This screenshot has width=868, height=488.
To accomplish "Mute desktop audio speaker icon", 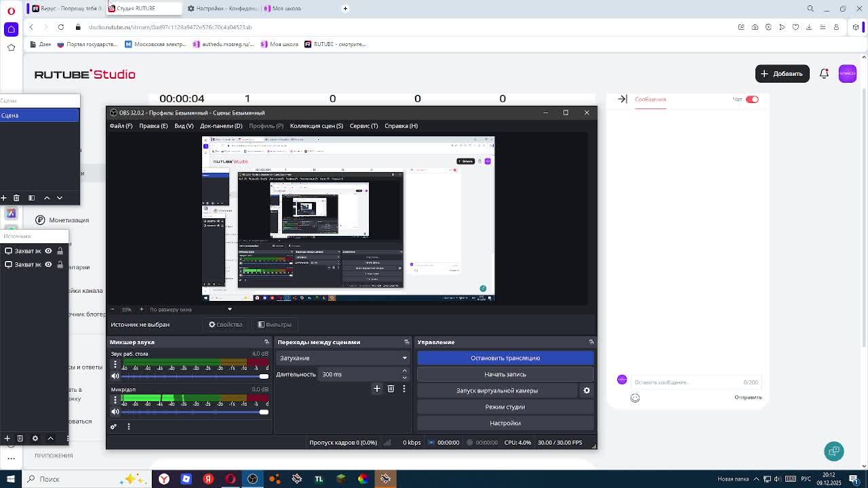I will pos(115,376).
